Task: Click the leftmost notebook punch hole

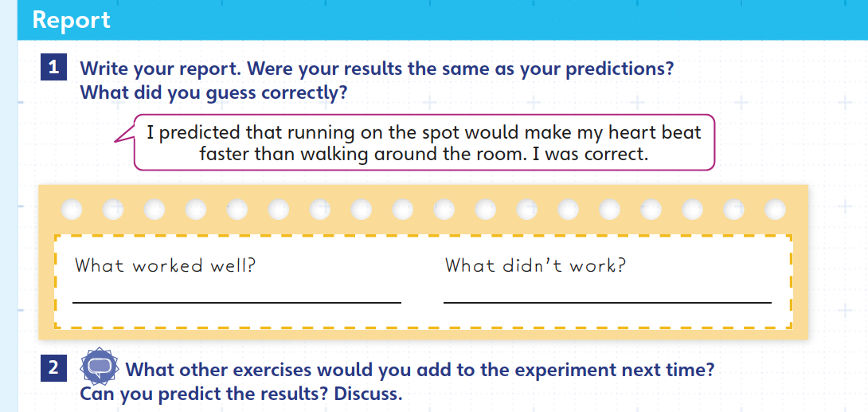Action: coord(72,209)
